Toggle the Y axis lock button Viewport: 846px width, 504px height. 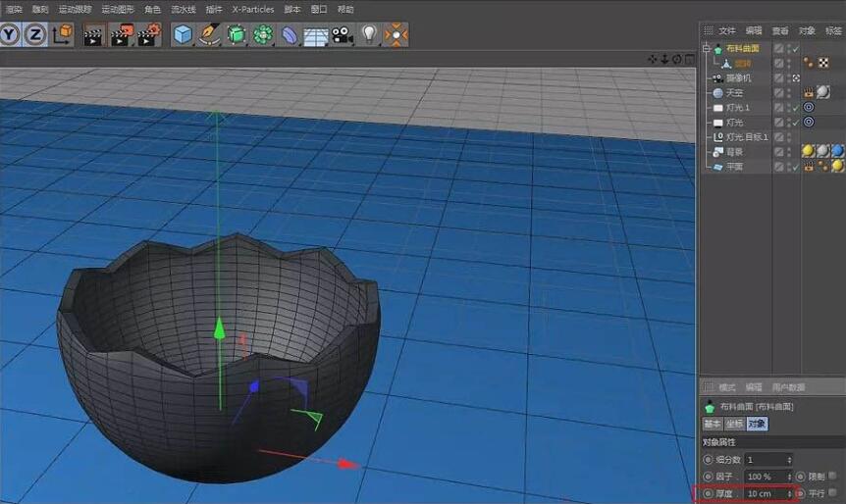point(10,35)
